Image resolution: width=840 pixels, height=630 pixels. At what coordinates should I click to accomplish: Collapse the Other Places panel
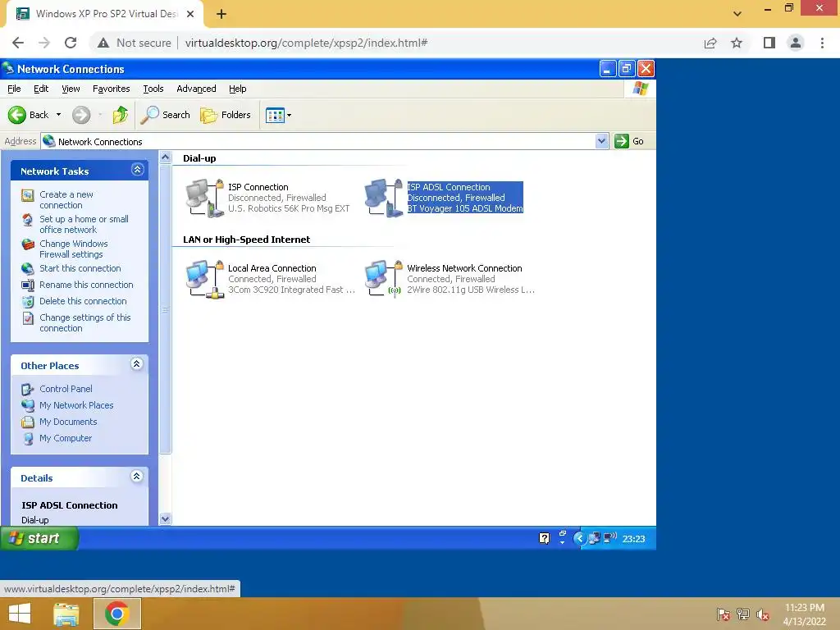[137, 364]
